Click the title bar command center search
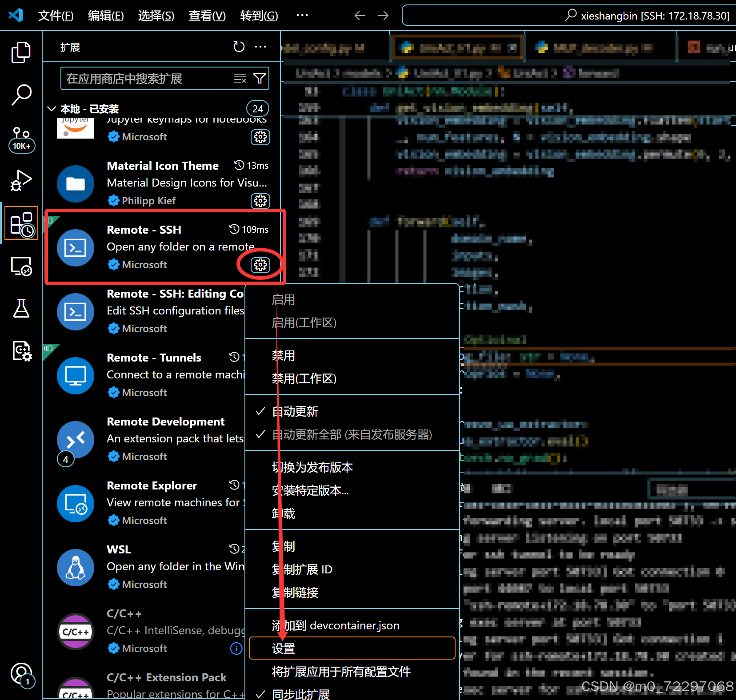The width and height of the screenshot is (736, 700). 569,16
